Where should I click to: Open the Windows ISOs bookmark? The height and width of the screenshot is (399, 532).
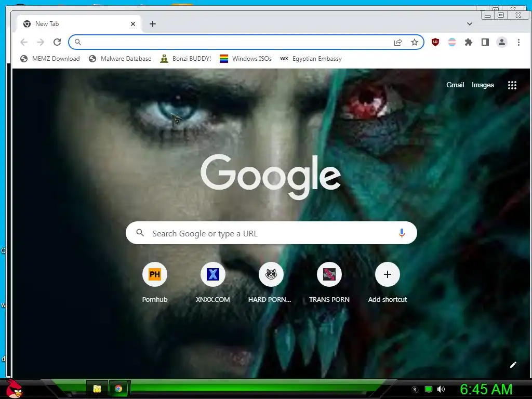[x=246, y=59]
